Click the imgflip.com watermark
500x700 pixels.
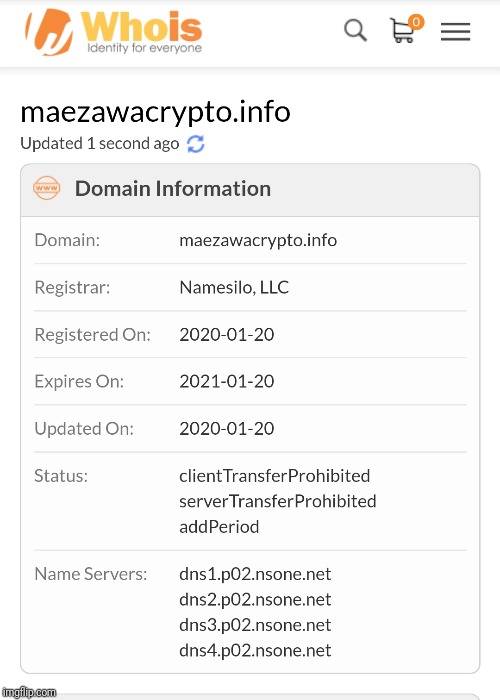coord(29,692)
